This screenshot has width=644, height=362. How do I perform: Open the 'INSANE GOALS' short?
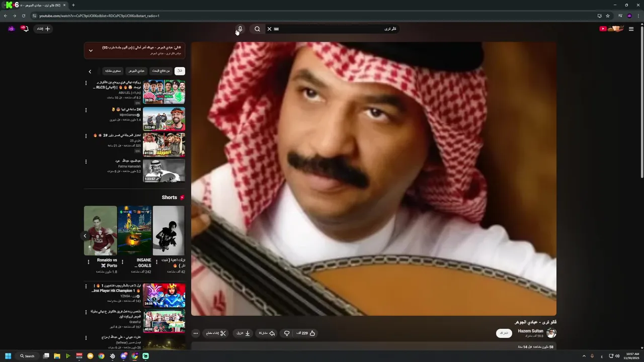coord(134,230)
